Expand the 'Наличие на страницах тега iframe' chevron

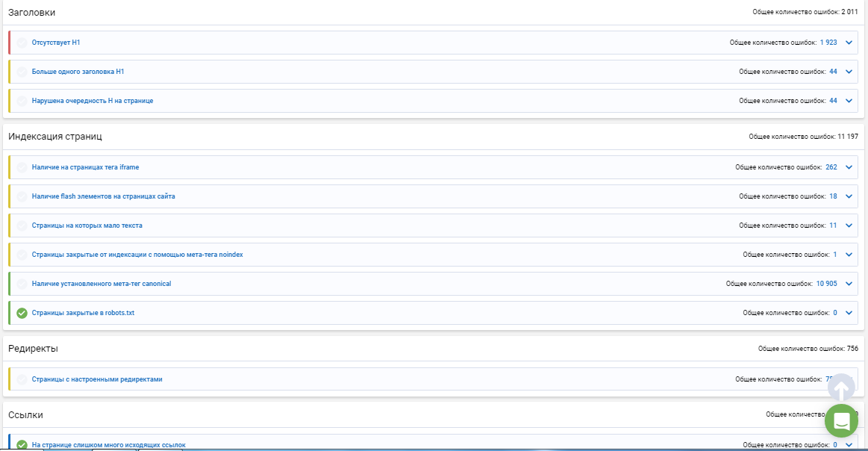pos(849,167)
